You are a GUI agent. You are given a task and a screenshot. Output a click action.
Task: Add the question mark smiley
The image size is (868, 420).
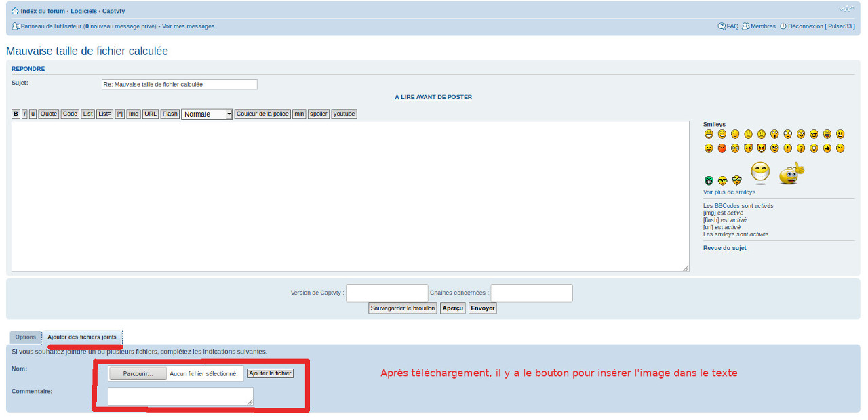(x=801, y=148)
